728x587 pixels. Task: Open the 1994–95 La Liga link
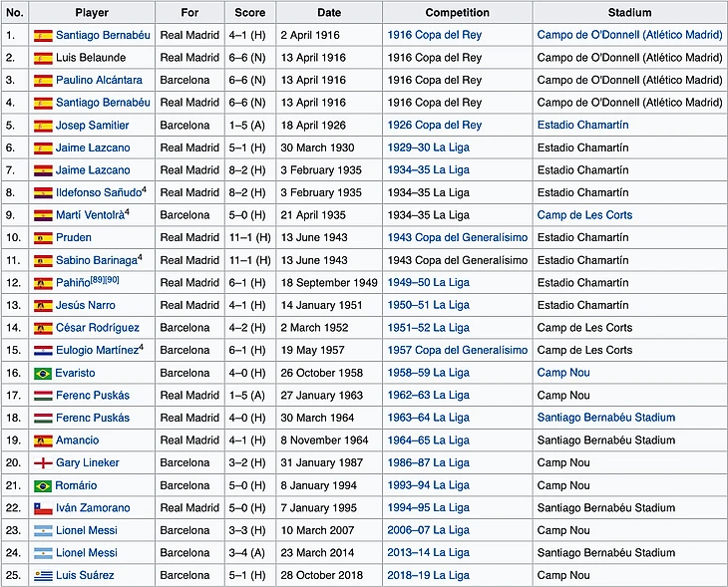[429, 508]
